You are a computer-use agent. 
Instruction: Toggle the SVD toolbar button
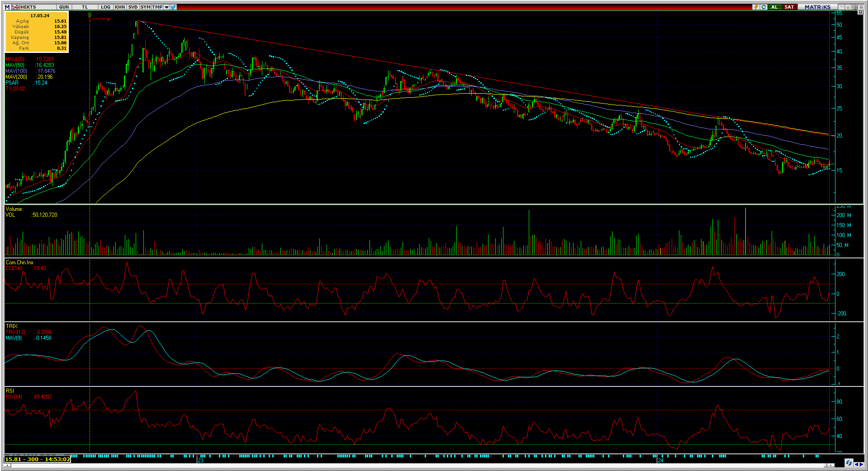[x=133, y=7]
